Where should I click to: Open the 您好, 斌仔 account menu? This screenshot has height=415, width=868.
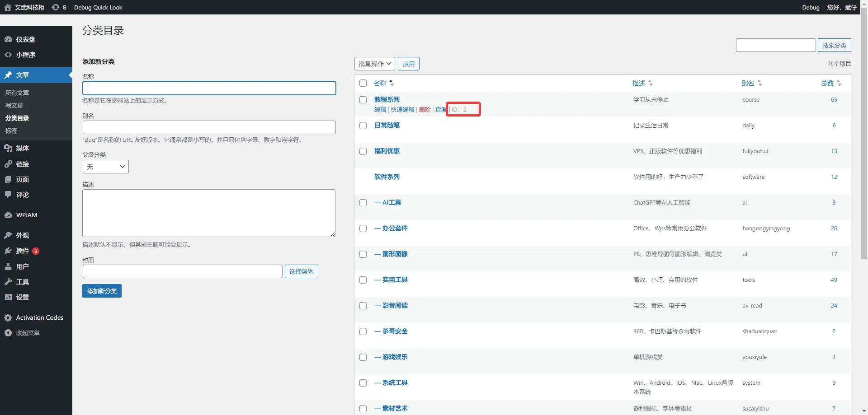(x=842, y=7)
